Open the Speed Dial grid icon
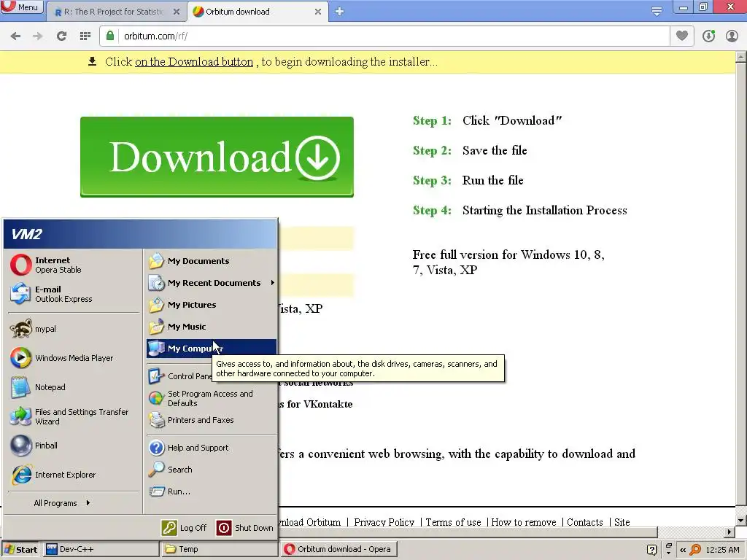Image resolution: width=747 pixels, height=560 pixels. (85, 36)
